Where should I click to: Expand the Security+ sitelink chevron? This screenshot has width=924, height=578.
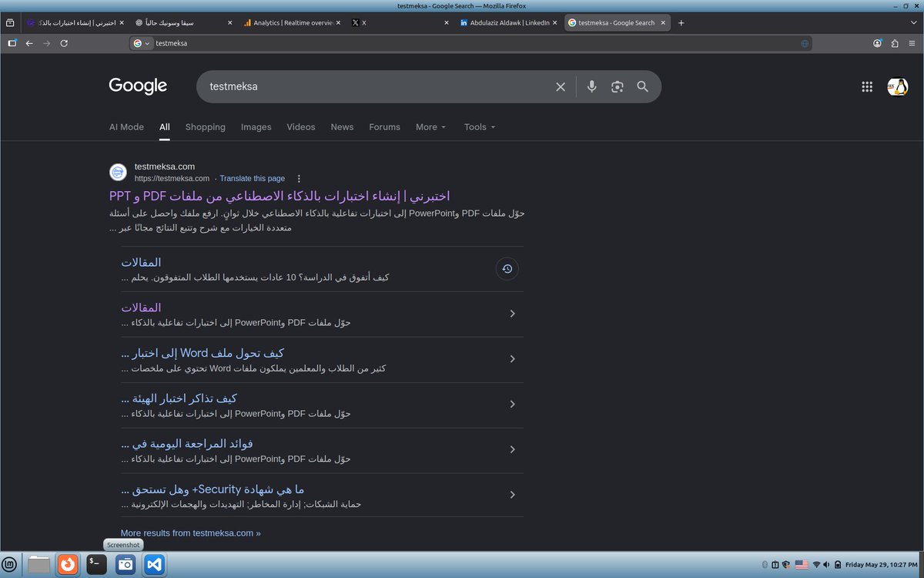coord(512,495)
